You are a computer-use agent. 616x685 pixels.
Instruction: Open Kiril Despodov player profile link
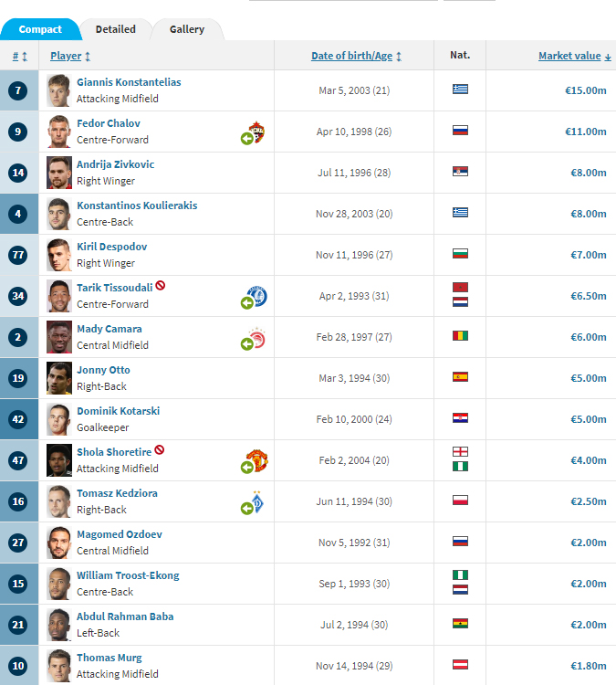[111, 247]
